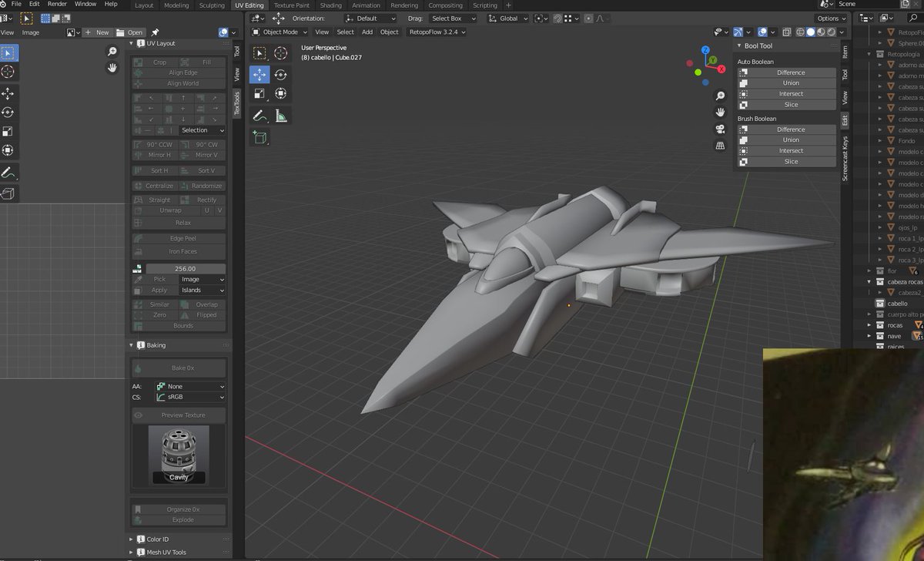Screen dimensions: 924x561
Task: Activate the Annotate tool
Action: [x=259, y=114]
